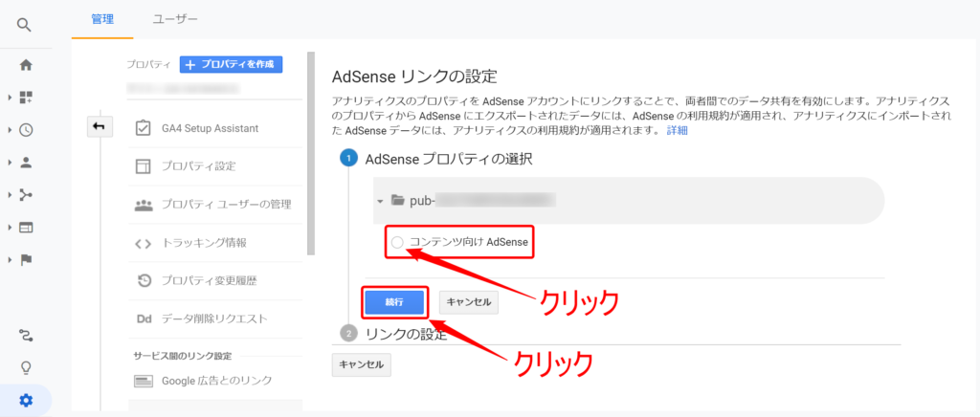Click the property menu vertical scrollbar
The image size is (980, 417).
coord(310,153)
